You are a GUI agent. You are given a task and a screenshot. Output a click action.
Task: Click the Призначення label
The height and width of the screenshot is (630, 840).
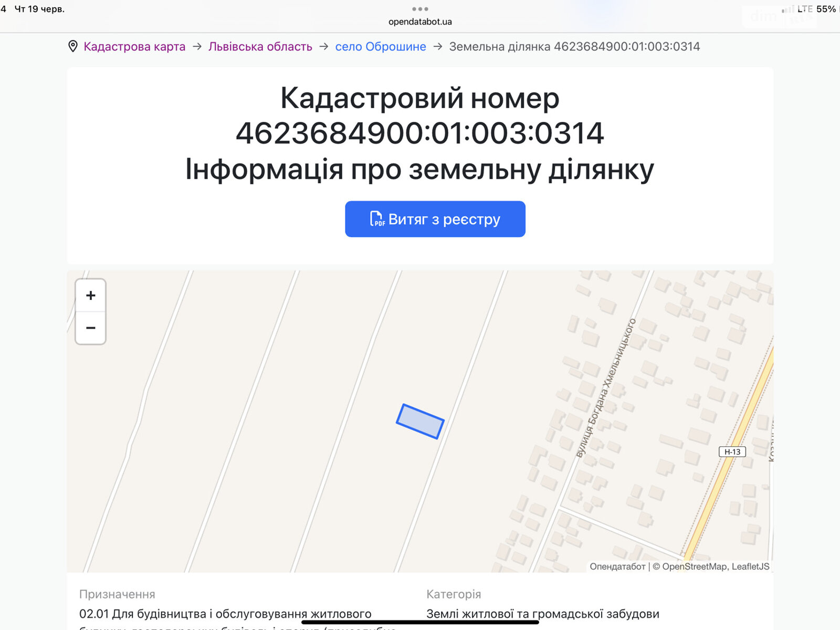click(x=117, y=594)
